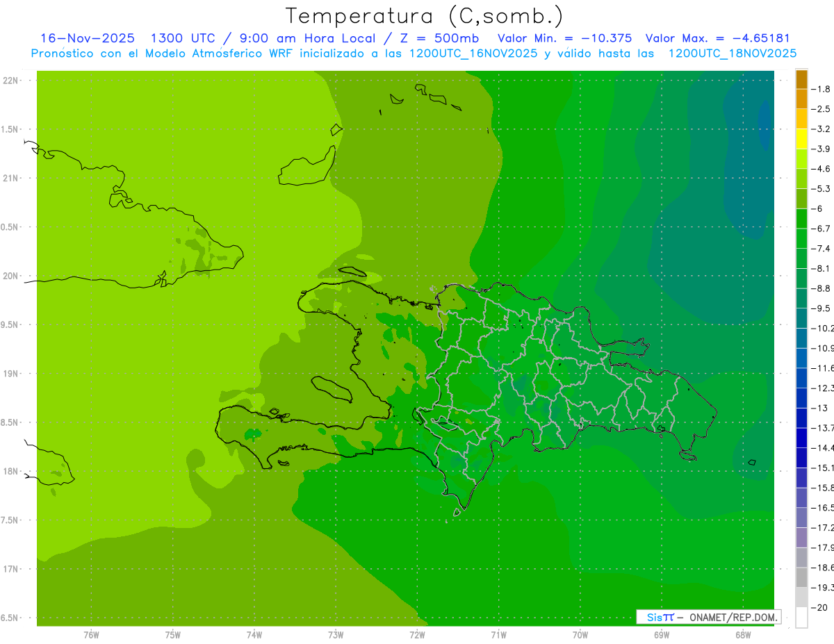Click the "75W" longitude label
The width and height of the screenshot is (834, 644).
click(172, 635)
